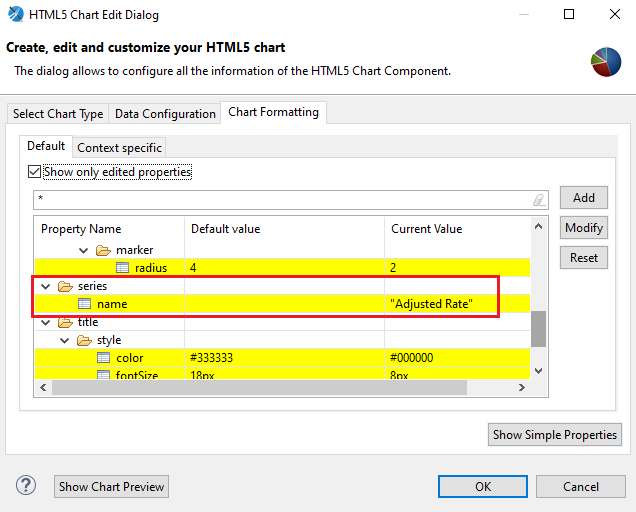This screenshot has height=512, width=636.
Task: Click Show Simple Properties button
Action: 555,435
